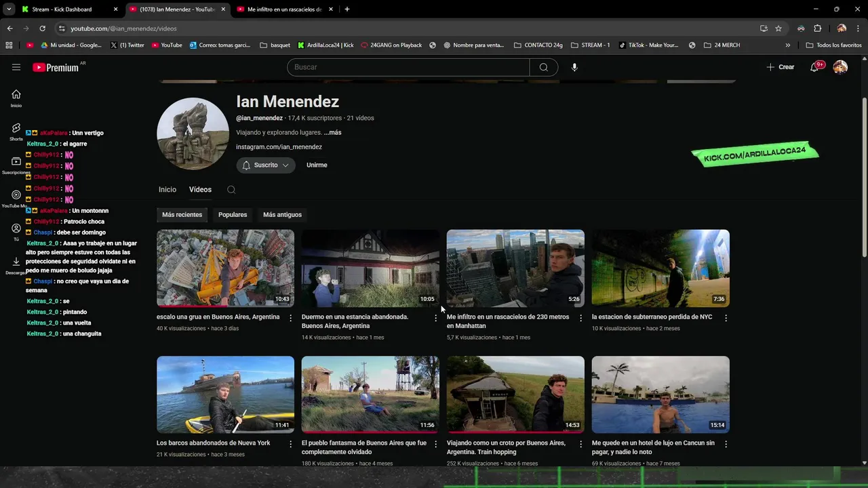
Task: Select the Ian Menendez YouTube browser tab
Action: pos(176,9)
